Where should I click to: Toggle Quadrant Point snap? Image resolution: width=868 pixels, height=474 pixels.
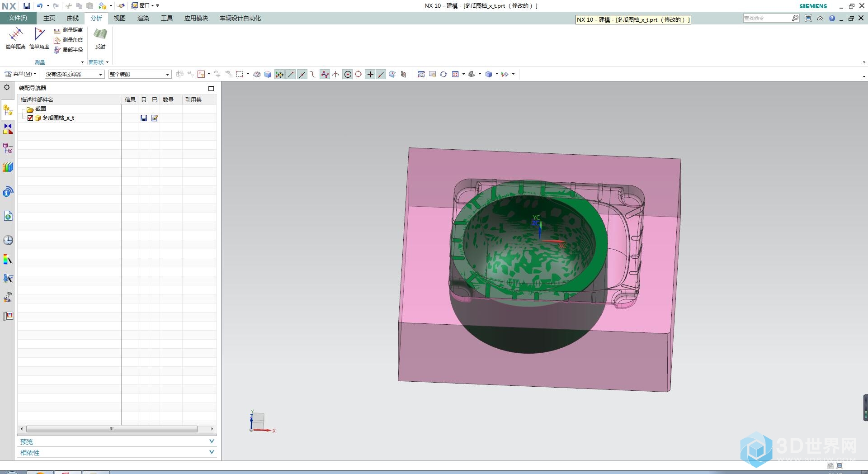359,74
